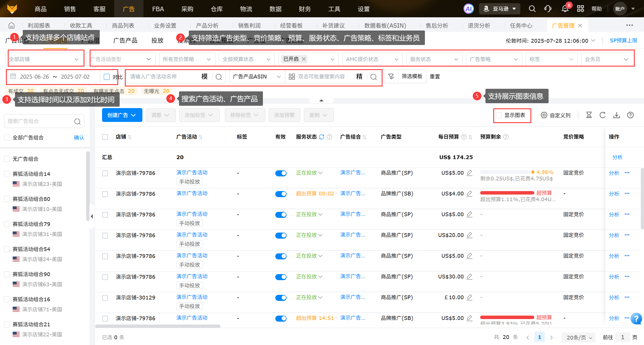Open the custom columns gear icon
Image resolution: width=644 pixels, height=345 pixels.
tap(544, 115)
